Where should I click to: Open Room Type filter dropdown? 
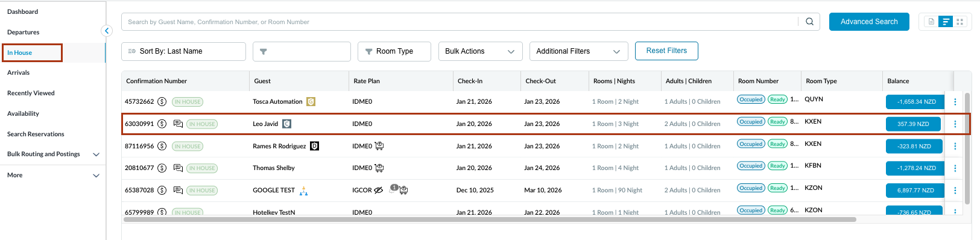tap(394, 51)
